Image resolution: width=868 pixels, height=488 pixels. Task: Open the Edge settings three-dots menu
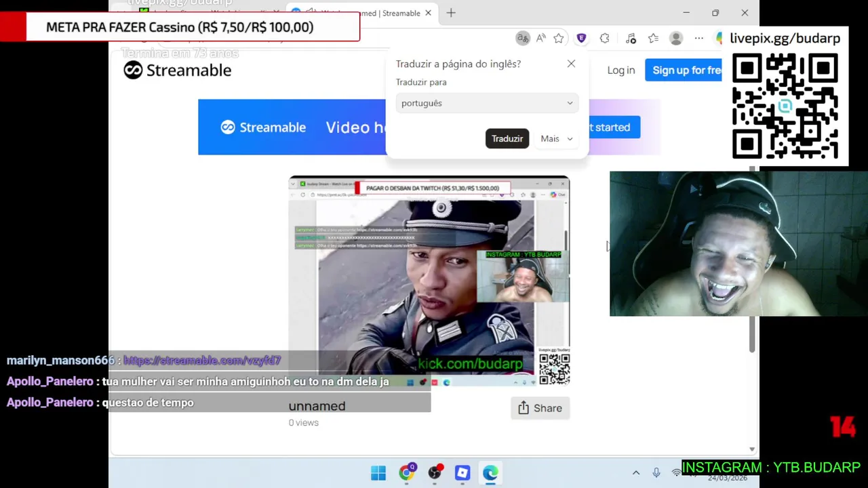(699, 39)
